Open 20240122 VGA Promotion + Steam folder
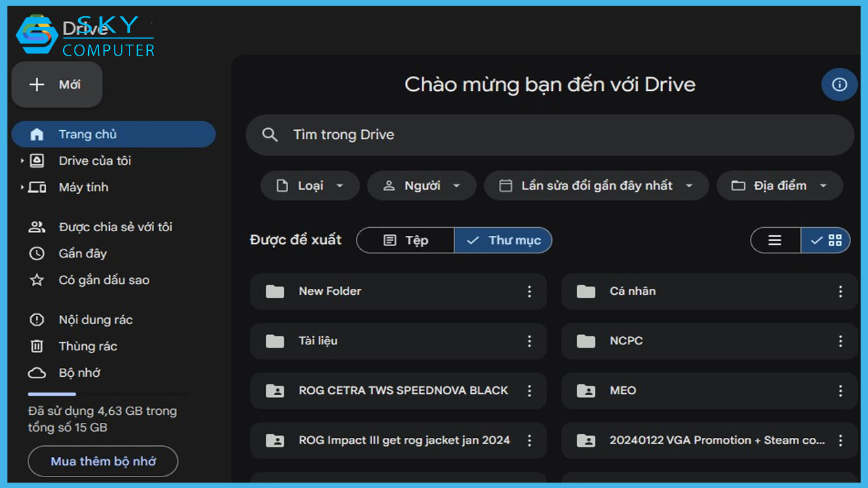868x488 pixels. [709, 441]
